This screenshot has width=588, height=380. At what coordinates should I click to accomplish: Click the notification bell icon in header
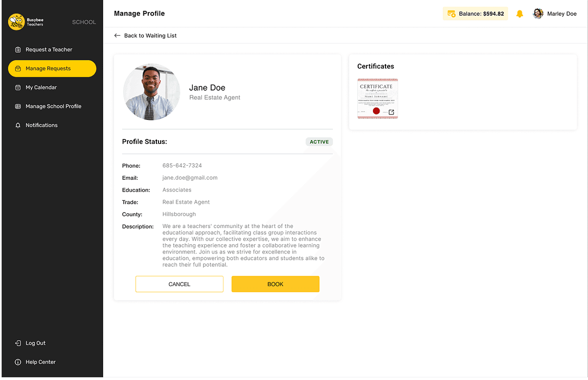coord(520,14)
